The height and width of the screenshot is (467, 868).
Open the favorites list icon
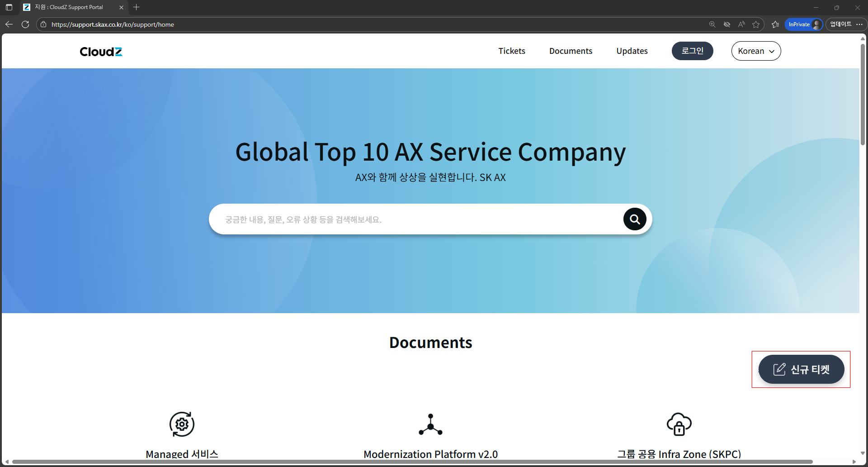pos(775,24)
